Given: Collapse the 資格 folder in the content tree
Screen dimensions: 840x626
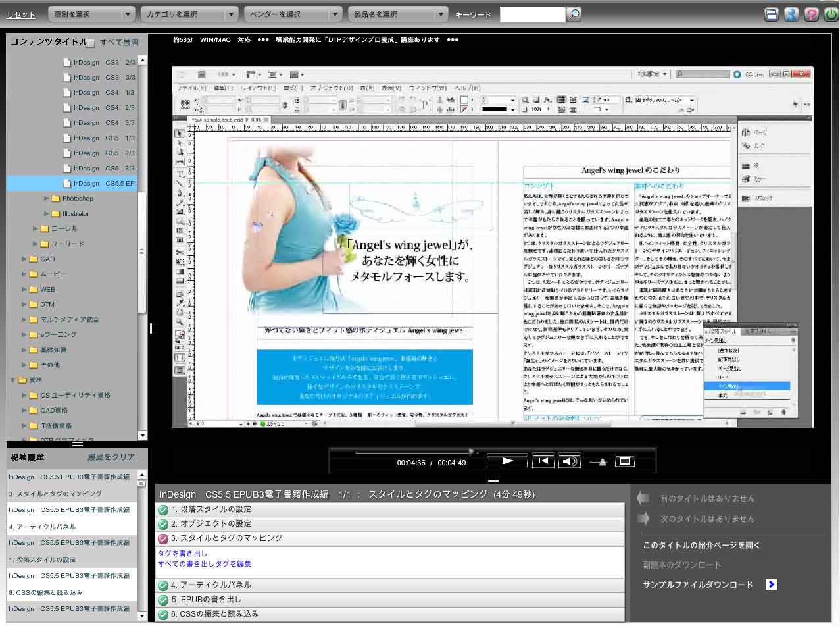Looking at the screenshot, I should pyautogui.click(x=12, y=380).
